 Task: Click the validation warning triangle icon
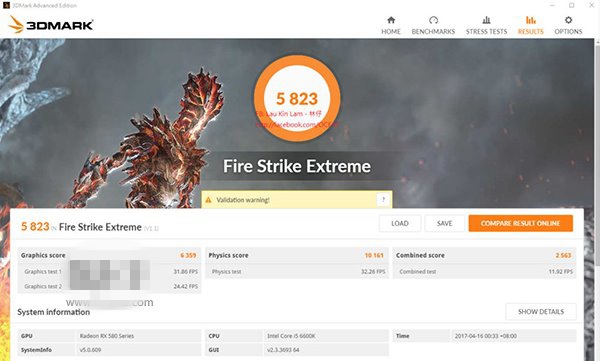[x=209, y=200]
